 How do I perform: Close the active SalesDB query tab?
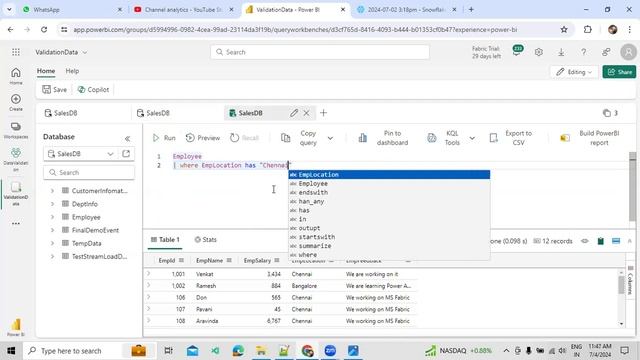point(306,113)
